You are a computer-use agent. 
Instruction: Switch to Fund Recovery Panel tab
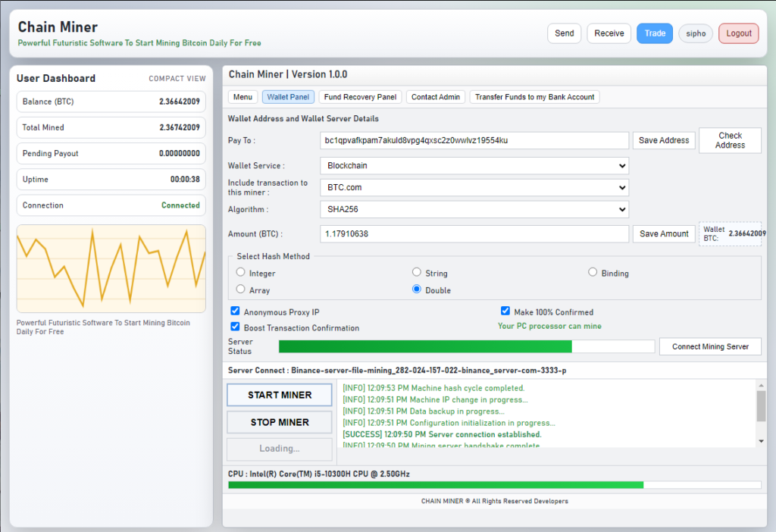(x=360, y=97)
